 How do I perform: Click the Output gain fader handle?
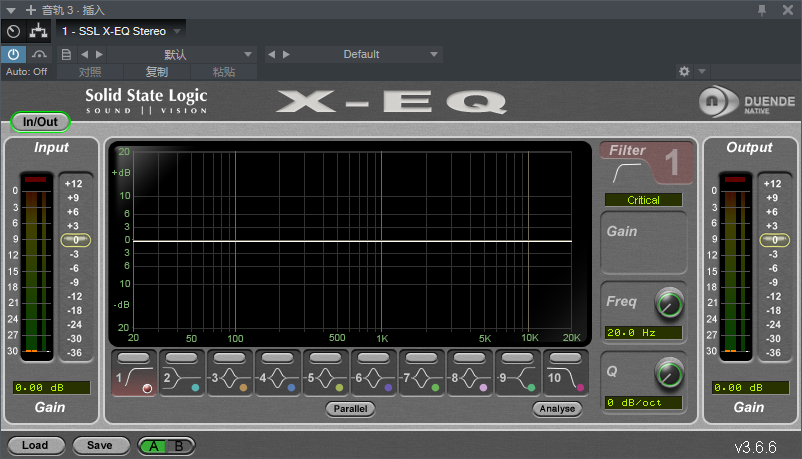coord(775,240)
